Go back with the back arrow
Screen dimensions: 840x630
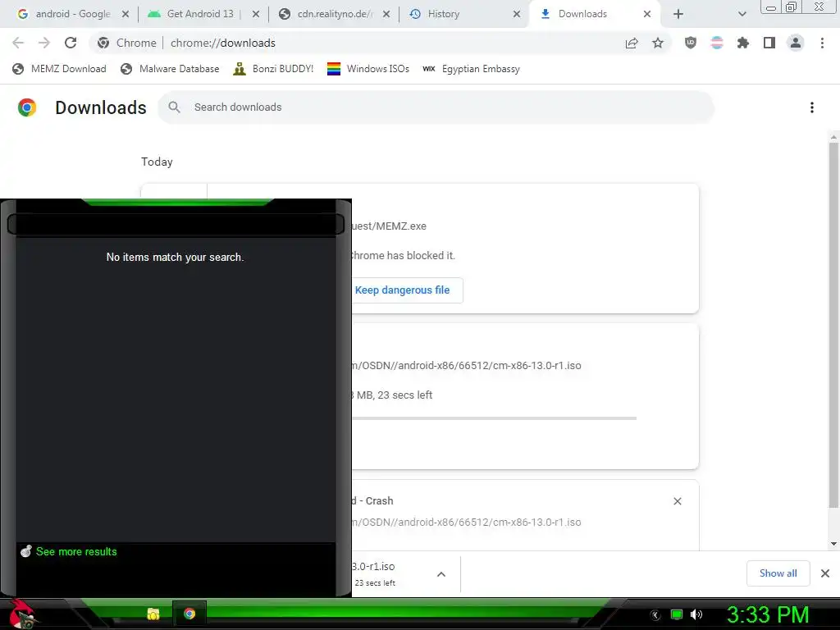(18, 43)
